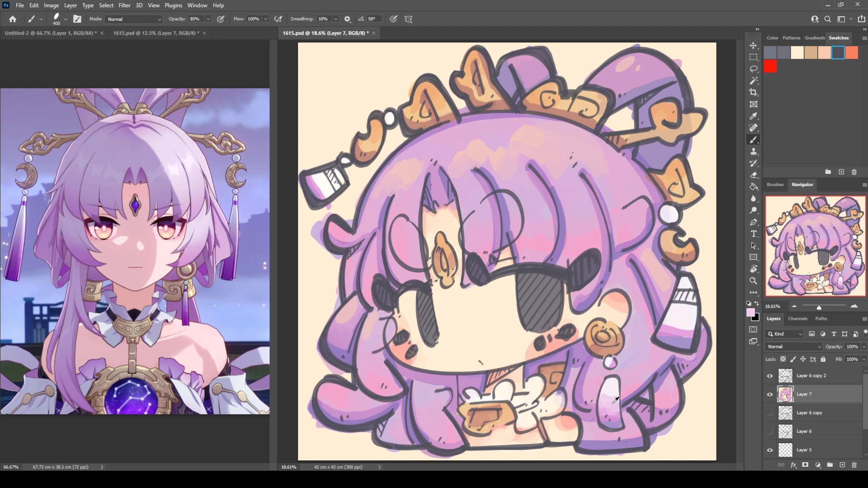Select the Frame tool

click(754, 104)
